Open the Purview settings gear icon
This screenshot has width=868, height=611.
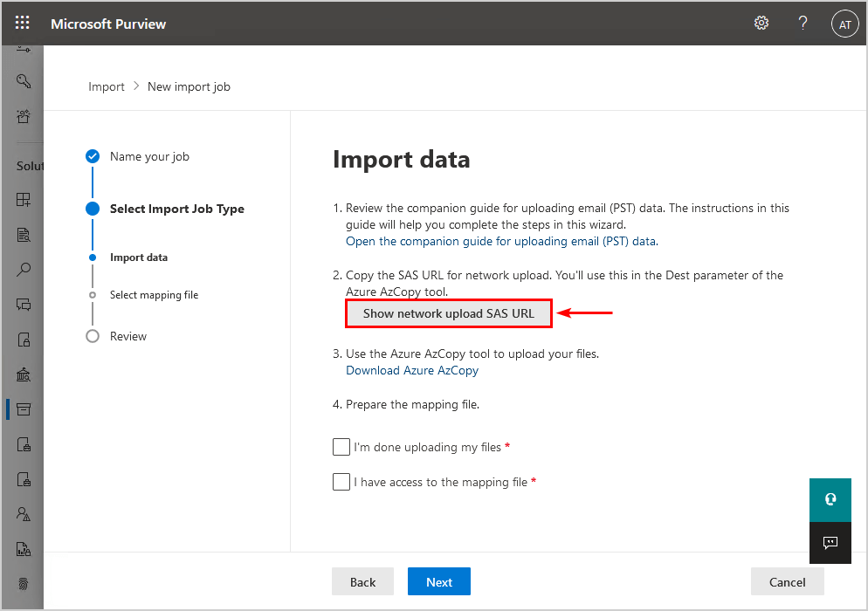tap(761, 23)
